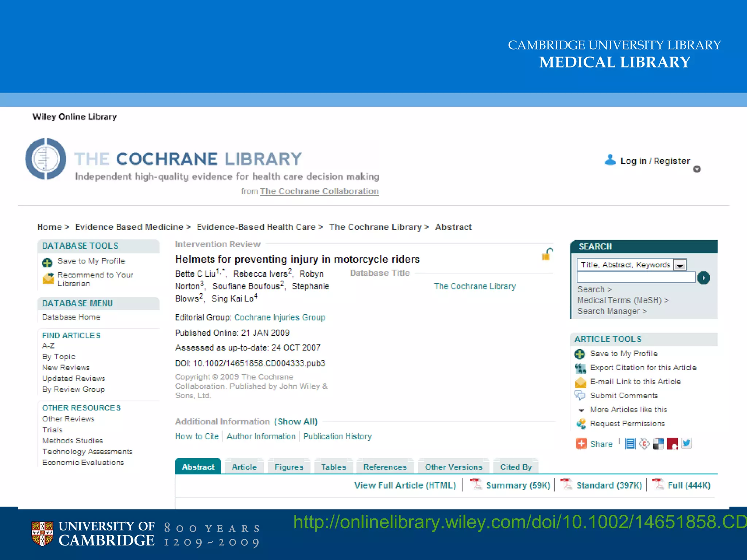This screenshot has height=560, width=747.
Task: Click the round arrow below Log in / Register
Action: tap(697, 169)
